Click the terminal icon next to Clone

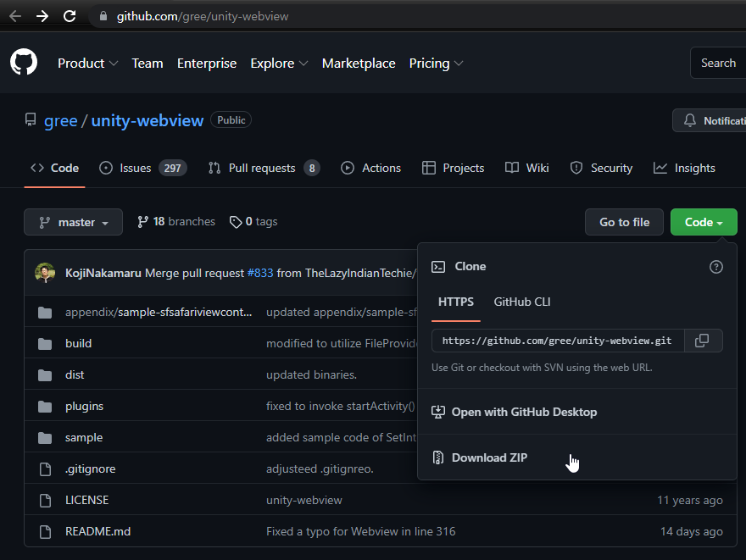pos(438,267)
